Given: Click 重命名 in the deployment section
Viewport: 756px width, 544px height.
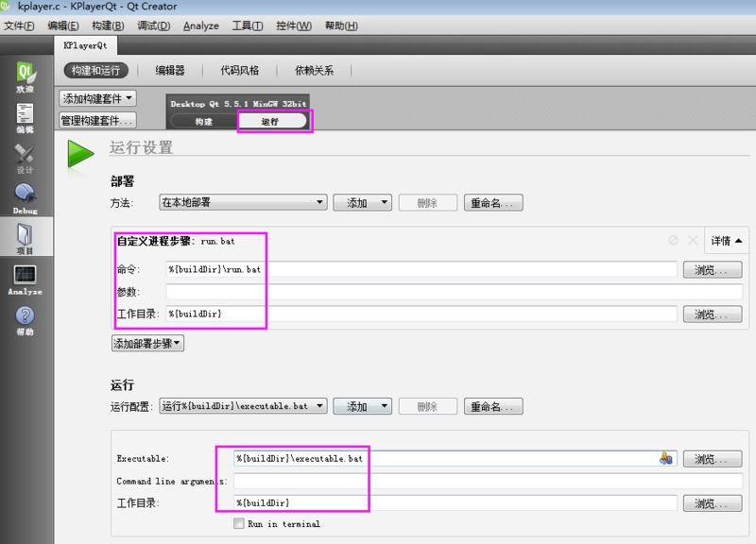Looking at the screenshot, I should click(493, 203).
